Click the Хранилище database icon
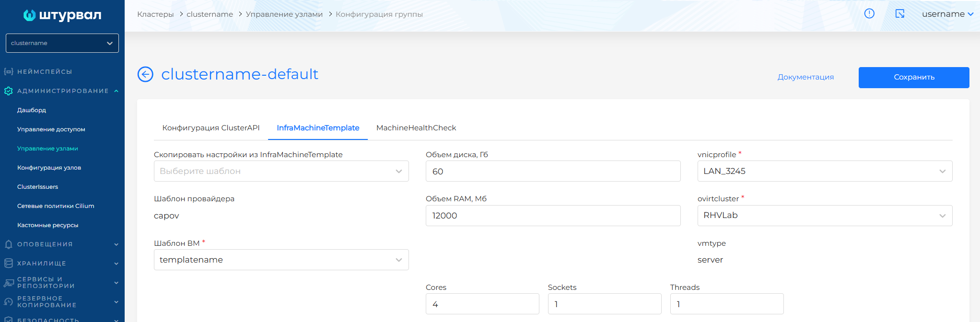The width and height of the screenshot is (980, 322). pyautogui.click(x=8, y=264)
